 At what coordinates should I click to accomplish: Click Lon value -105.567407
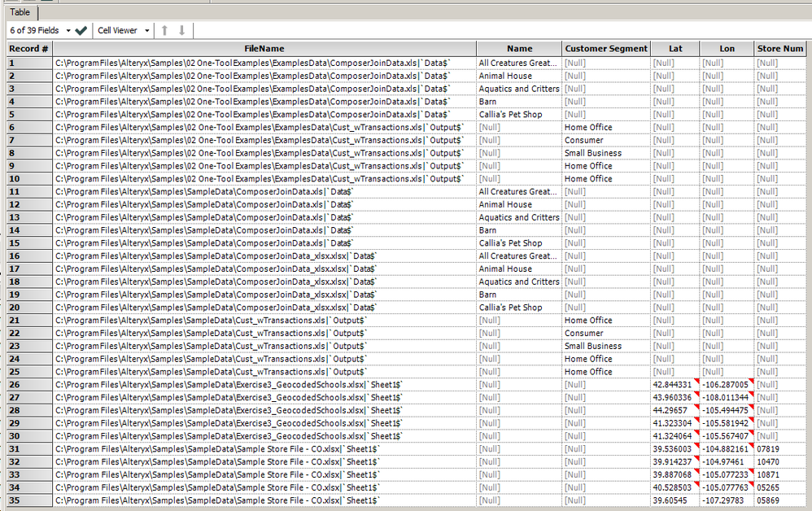click(725, 436)
